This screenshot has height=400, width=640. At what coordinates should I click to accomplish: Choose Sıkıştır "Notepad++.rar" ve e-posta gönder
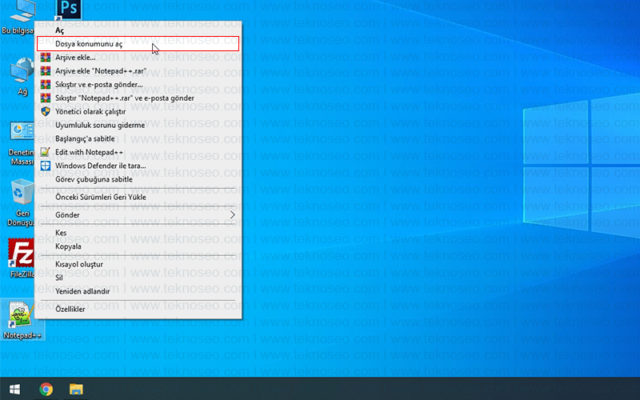(x=138, y=98)
